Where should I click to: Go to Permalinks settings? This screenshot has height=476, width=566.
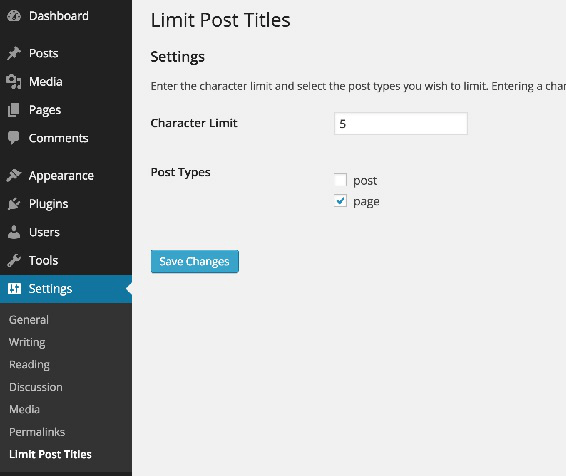click(x=37, y=432)
